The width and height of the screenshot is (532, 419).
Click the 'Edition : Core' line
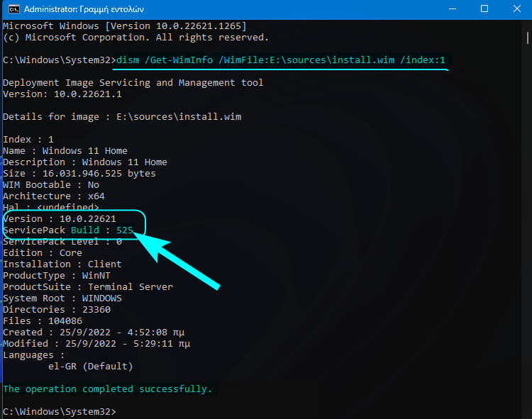click(43, 253)
